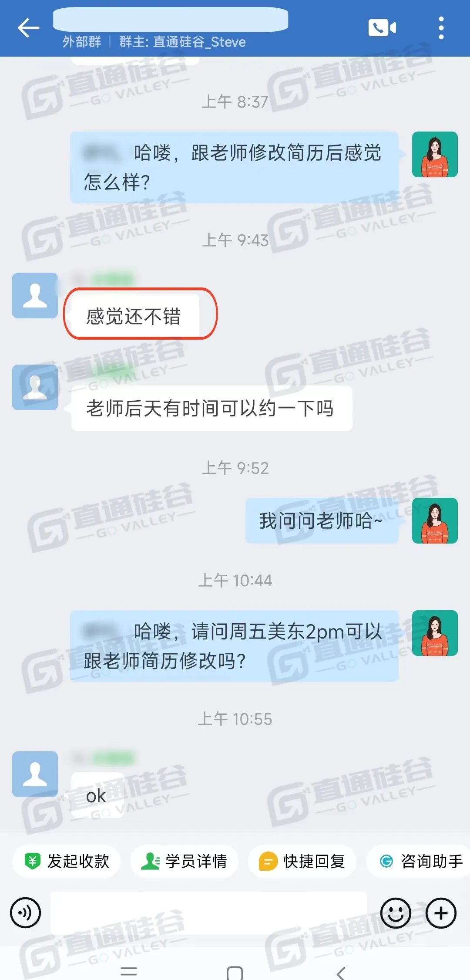The height and width of the screenshot is (980, 470).
Task: Select the message about 周五美东2pm
Action: click(x=235, y=646)
